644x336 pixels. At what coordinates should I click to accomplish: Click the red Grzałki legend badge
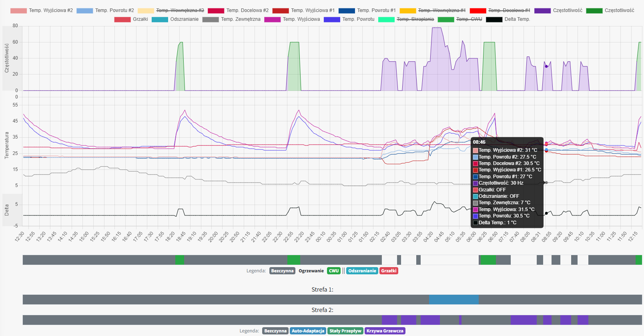(389, 271)
